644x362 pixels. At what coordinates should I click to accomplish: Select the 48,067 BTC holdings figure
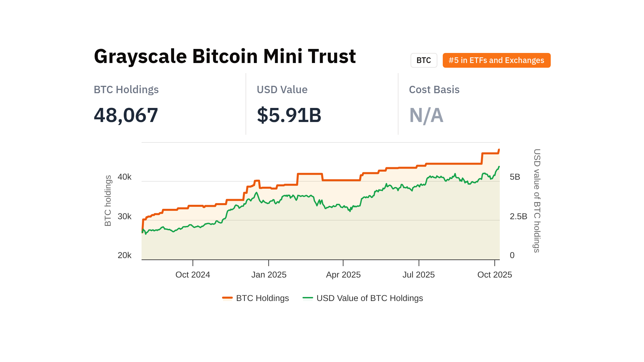126,115
